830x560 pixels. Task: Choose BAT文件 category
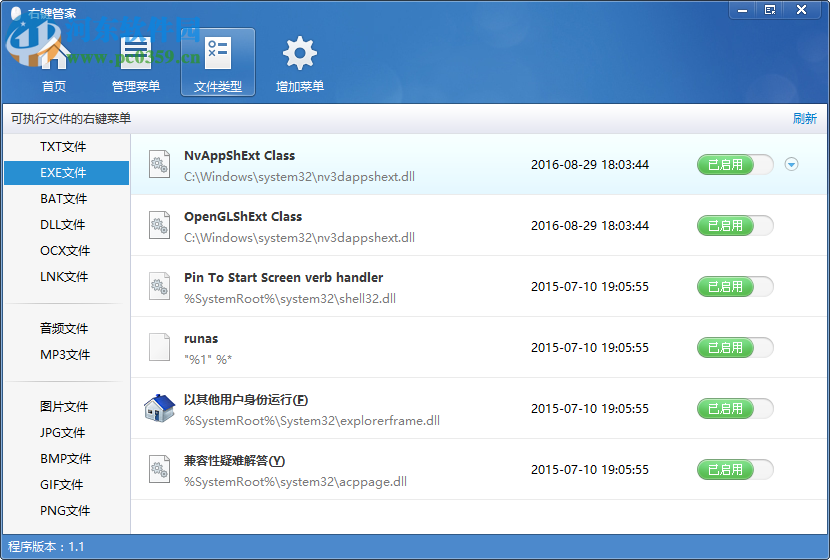(x=66, y=198)
